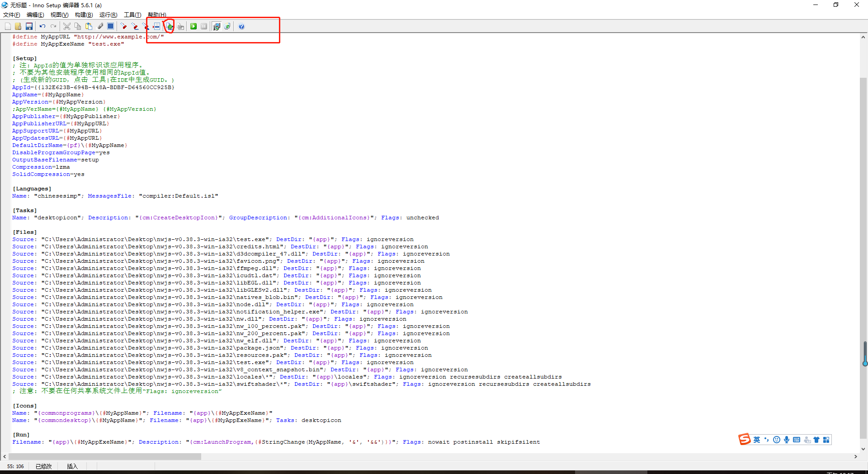Screen dimensions: 868x474
Task: Click the Open file folder icon
Action: [18, 26]
